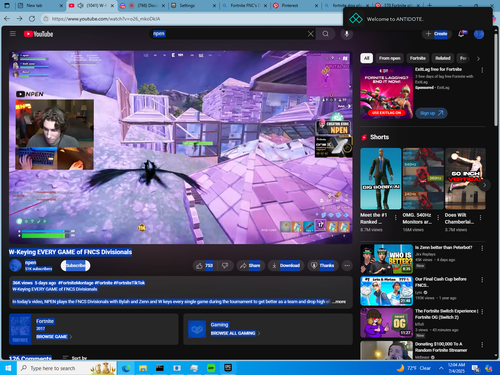
Task: Go forward in the browser
Action: [19, 19]
